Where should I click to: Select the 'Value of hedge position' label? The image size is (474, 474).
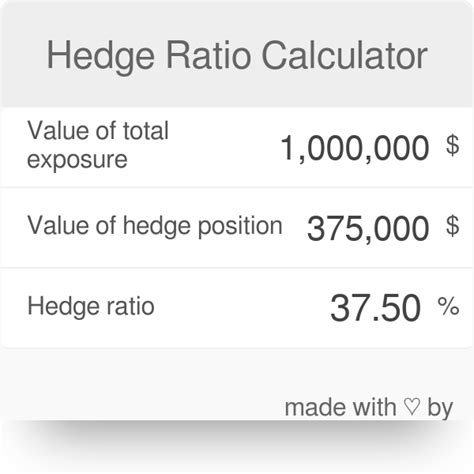155,226
